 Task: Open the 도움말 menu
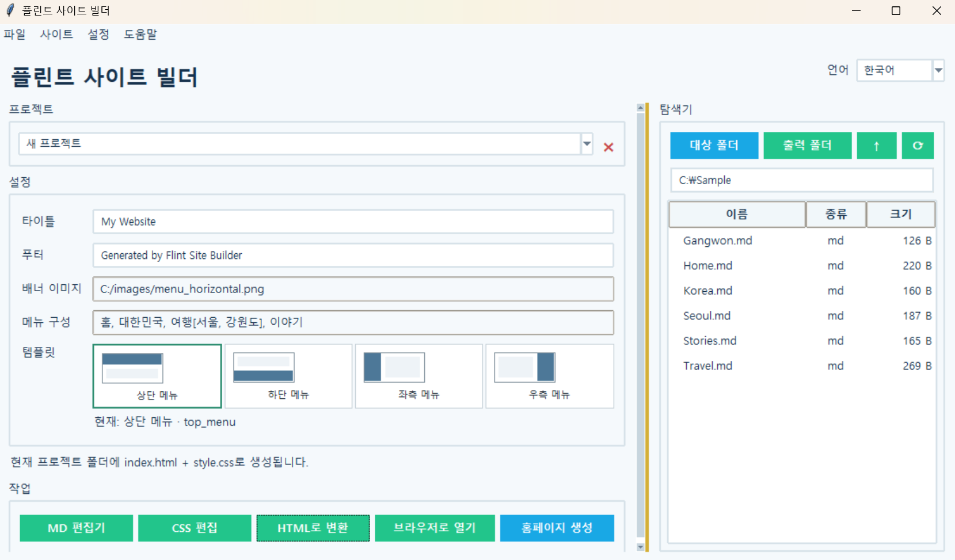[x=140, y=35]
